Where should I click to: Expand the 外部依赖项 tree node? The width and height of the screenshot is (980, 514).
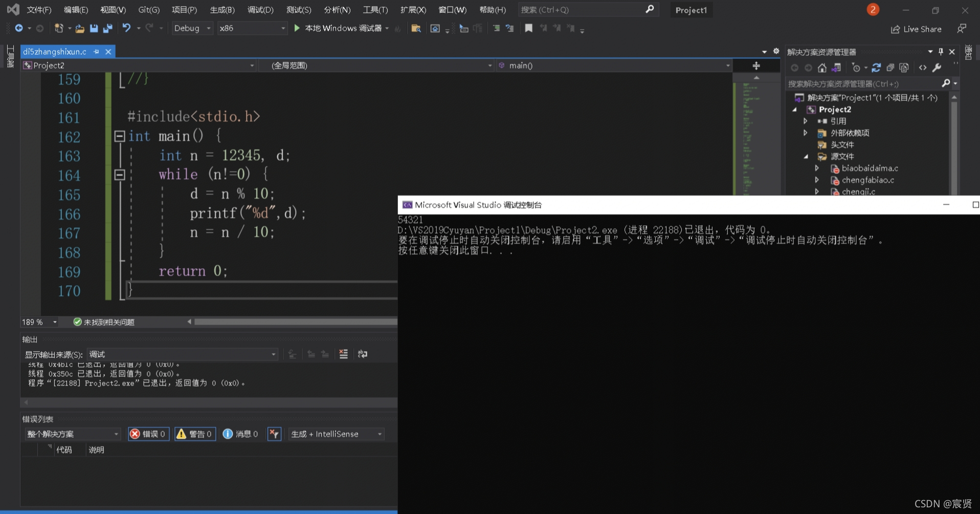coord(805,133)
